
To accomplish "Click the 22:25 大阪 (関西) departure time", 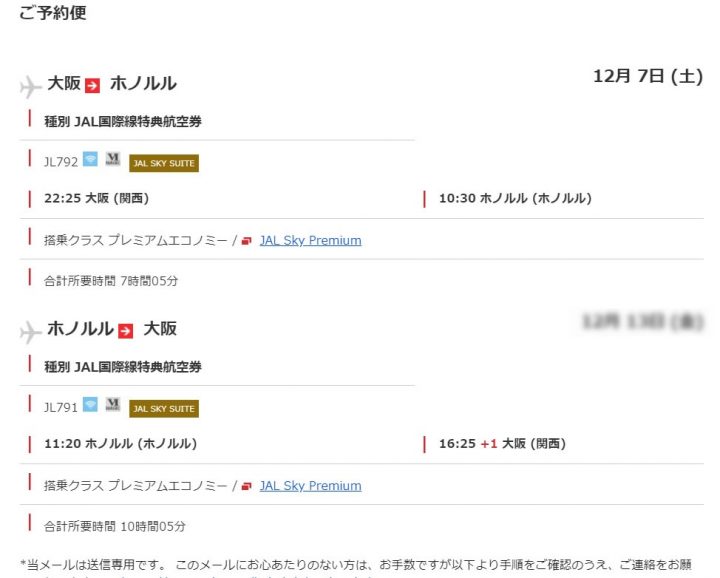I will pyautogui.click(x=96, y=198).
